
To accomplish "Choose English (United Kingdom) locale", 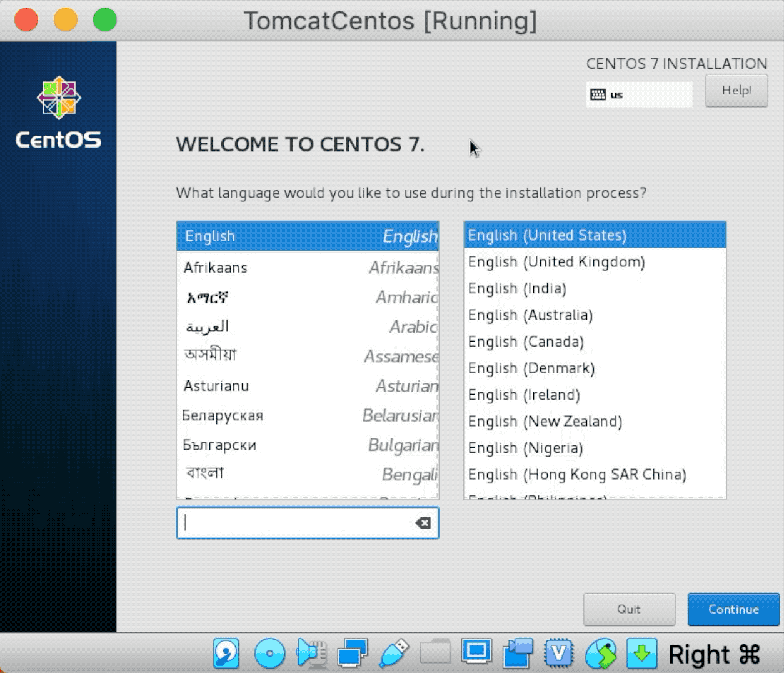I will coord(595,262).
